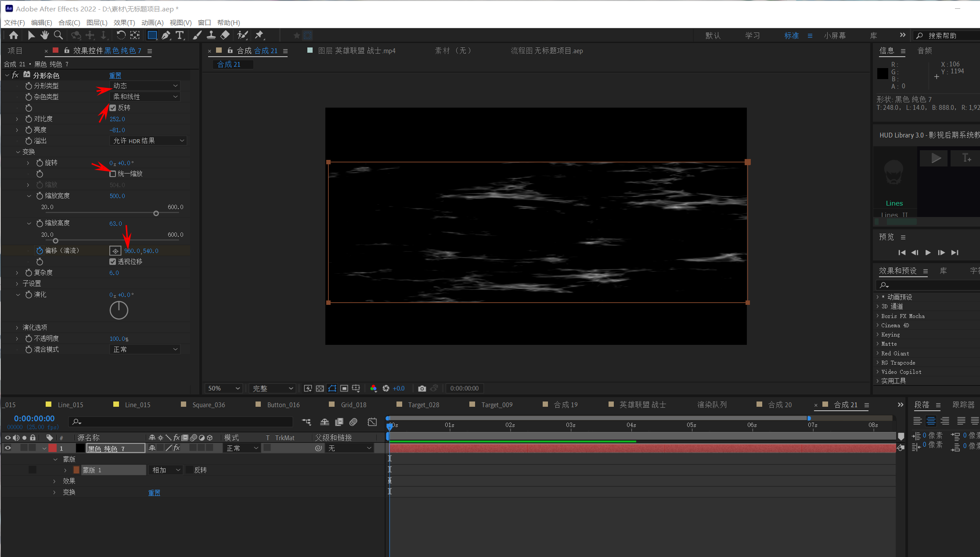The width and height of the screenshot is (980, 557).
Task: Click the offset turbulence crosshair point picker
Action: click(115, 251)
